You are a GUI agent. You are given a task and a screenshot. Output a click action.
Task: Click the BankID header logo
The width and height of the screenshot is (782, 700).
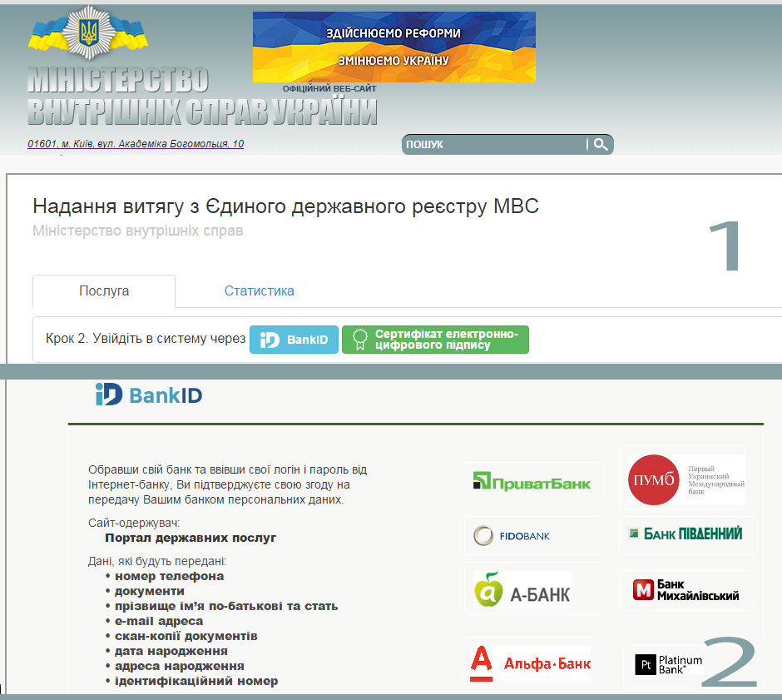tap(149, 395)
